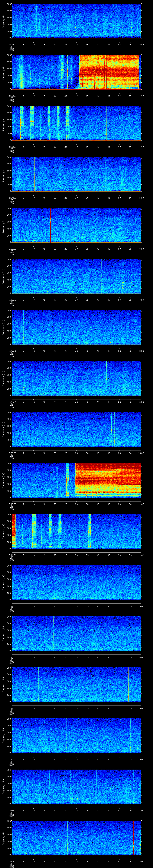Choose the 15:07:00 spectrogram panel

77,327
